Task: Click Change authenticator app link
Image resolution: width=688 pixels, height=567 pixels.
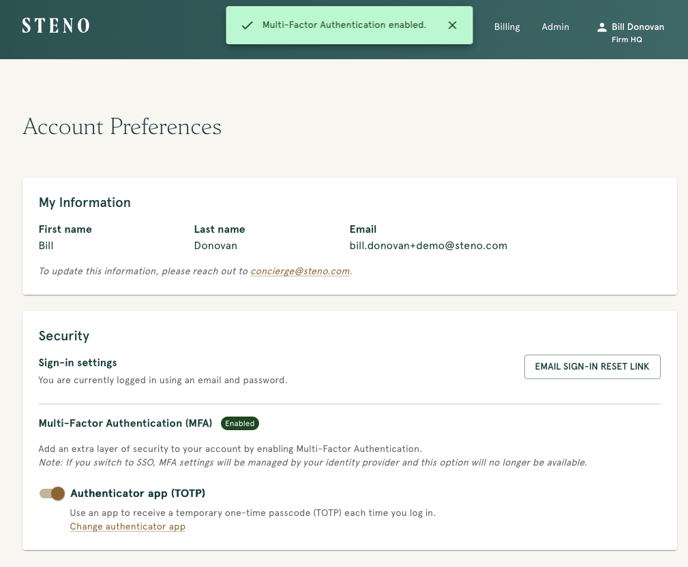Action: point(127,526)
